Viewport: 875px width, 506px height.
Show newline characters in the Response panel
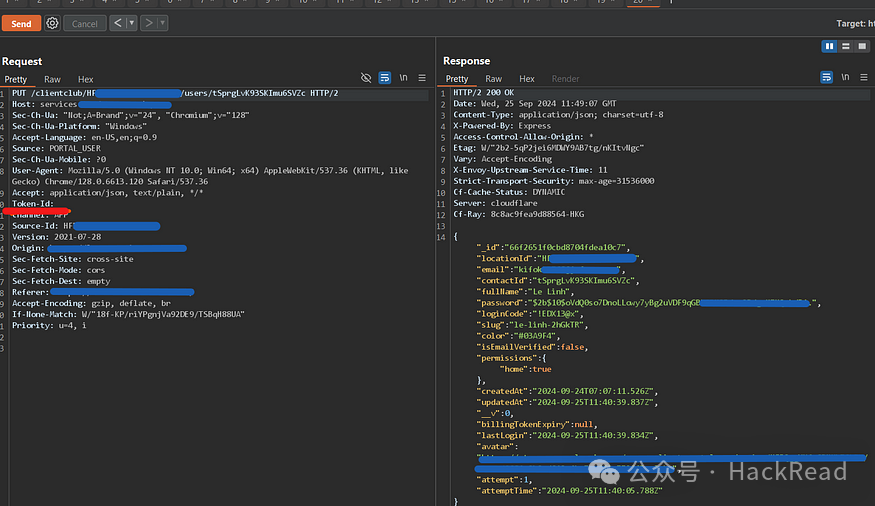coord(845,78)
